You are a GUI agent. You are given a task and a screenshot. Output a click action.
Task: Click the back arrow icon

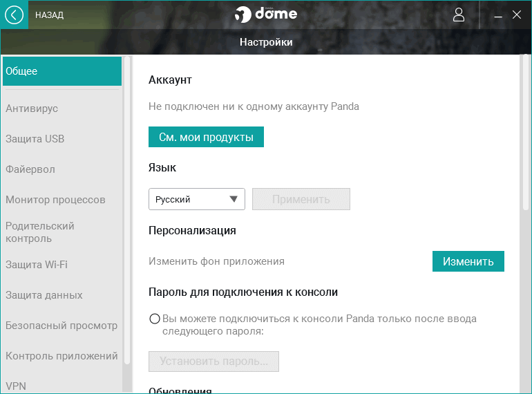[14, 15]
